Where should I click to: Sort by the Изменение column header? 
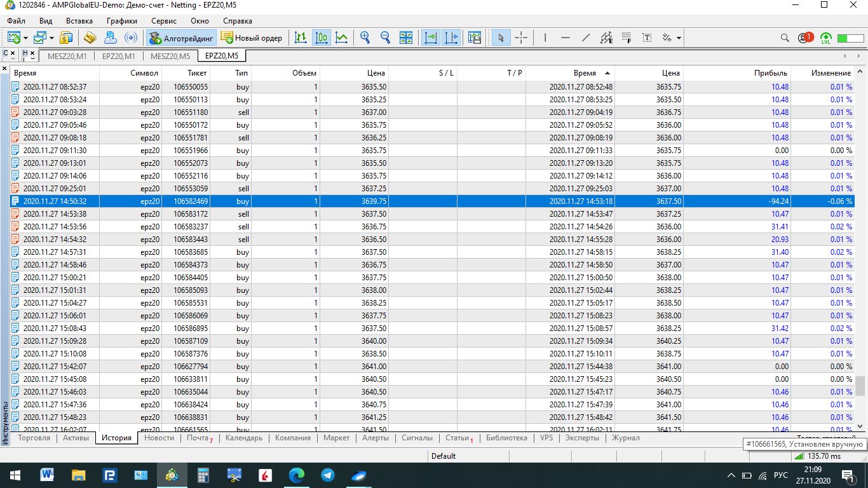click(x=822, y=73)
